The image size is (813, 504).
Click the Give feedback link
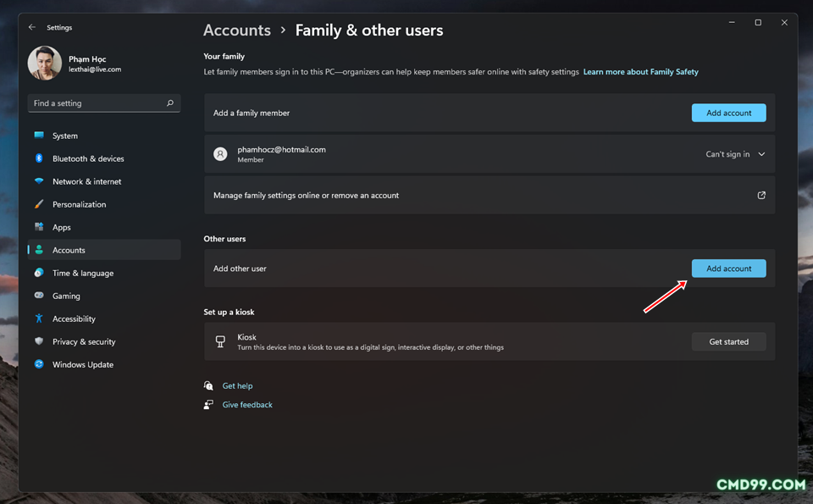(x=247, y=404)
